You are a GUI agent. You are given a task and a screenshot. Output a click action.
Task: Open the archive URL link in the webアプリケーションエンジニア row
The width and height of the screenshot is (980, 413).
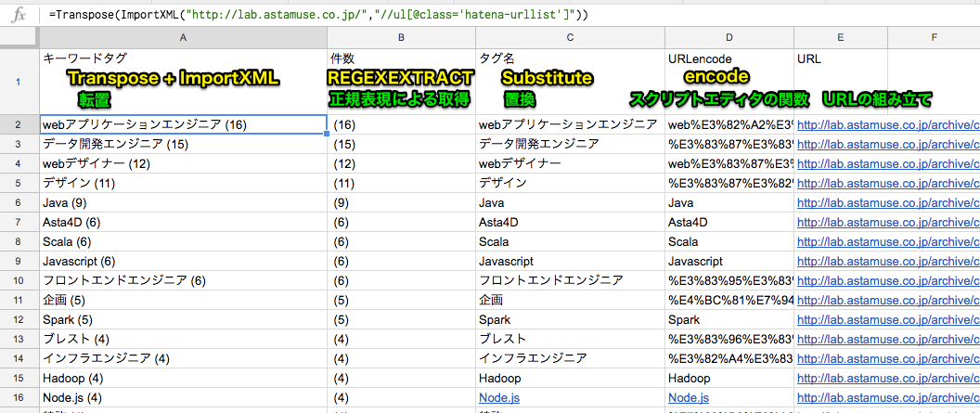point(889,125)
